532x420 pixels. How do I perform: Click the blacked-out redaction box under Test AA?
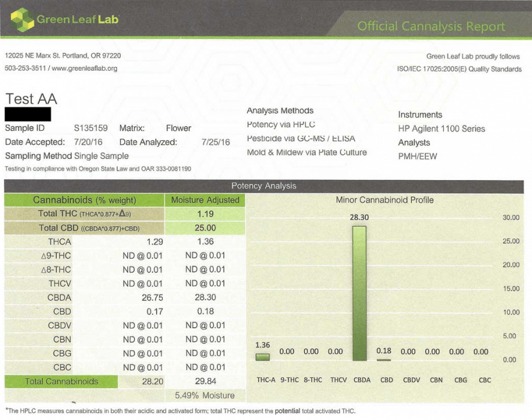[28, 114]
